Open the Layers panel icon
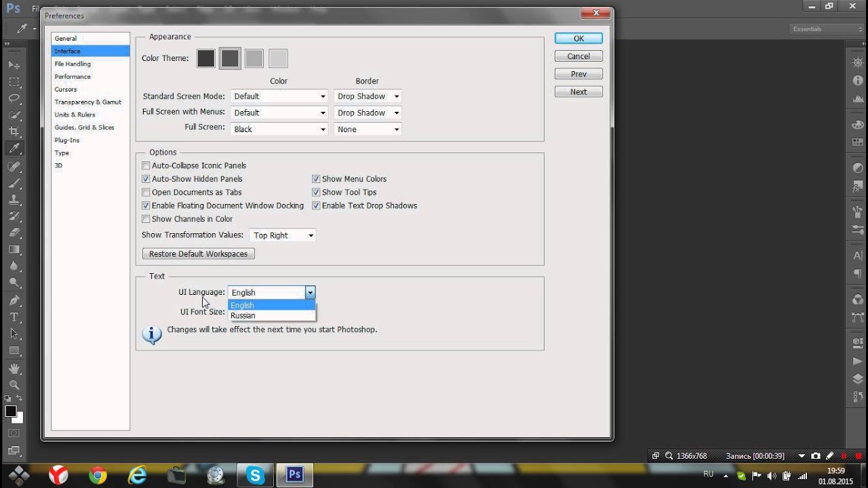Screen dimensions: 868x488 click(857, 380)
